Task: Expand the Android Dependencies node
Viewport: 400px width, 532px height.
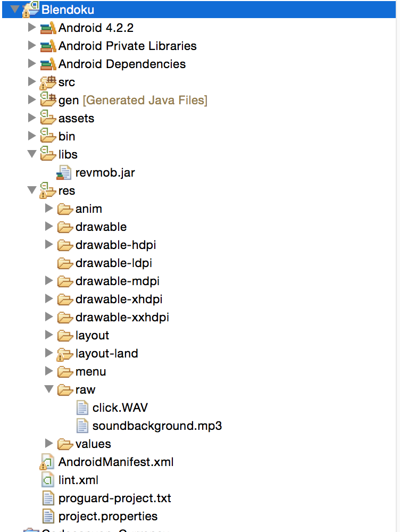Action: 32,64
